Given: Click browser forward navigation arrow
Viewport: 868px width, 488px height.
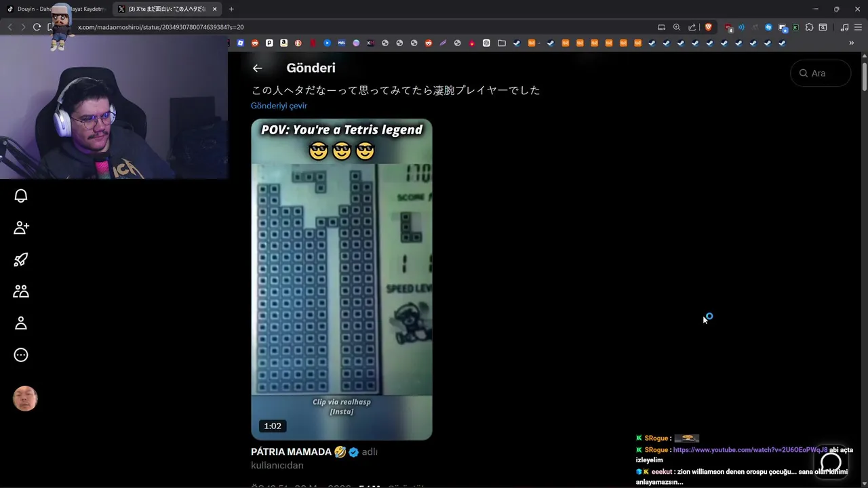Looking at the screenshot, I should pos(23,27).
